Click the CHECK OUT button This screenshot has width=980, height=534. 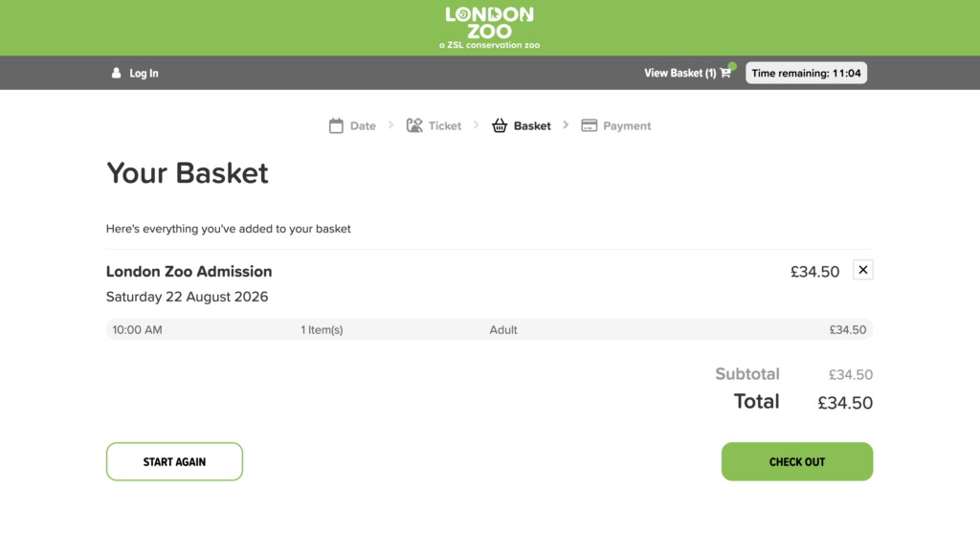point(797,461)
